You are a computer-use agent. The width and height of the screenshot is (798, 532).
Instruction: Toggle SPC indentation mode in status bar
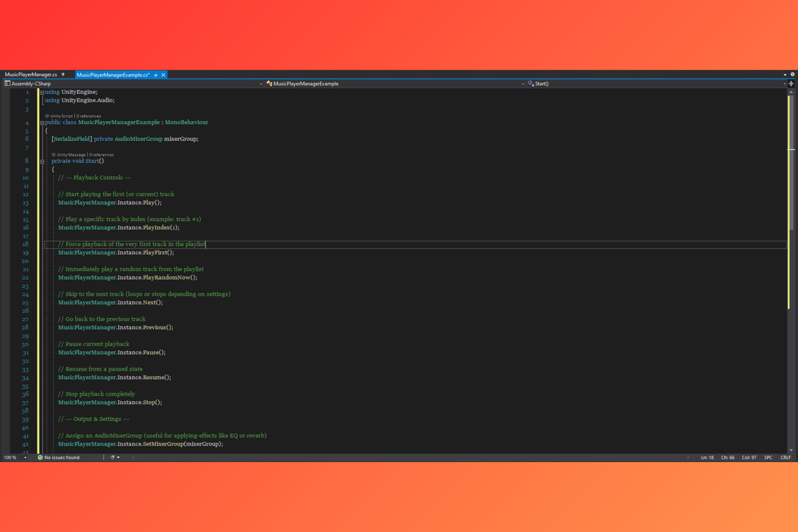[768, 458]
